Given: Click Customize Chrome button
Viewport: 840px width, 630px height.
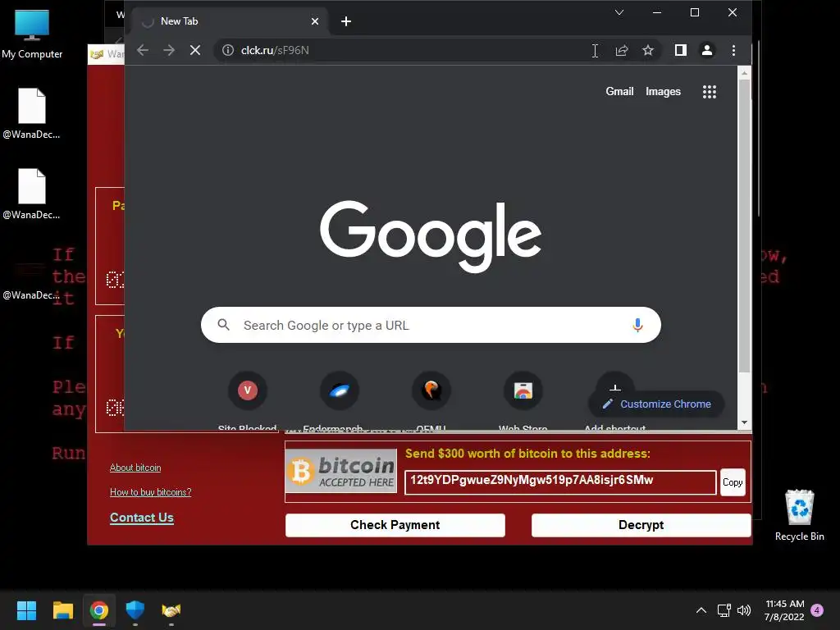Looking at the screenshot, I should (x=657, y=404).
